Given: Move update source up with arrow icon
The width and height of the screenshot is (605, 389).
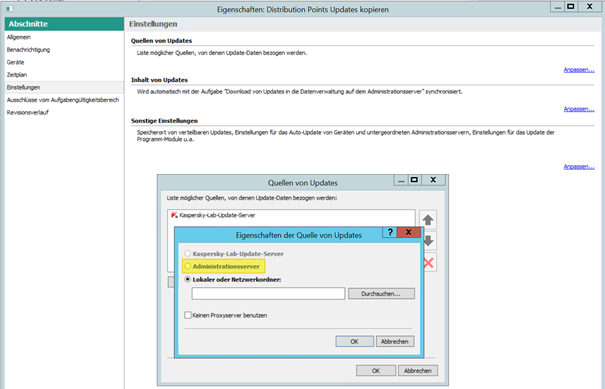Looking at the screenshot, I should [428, 220].
